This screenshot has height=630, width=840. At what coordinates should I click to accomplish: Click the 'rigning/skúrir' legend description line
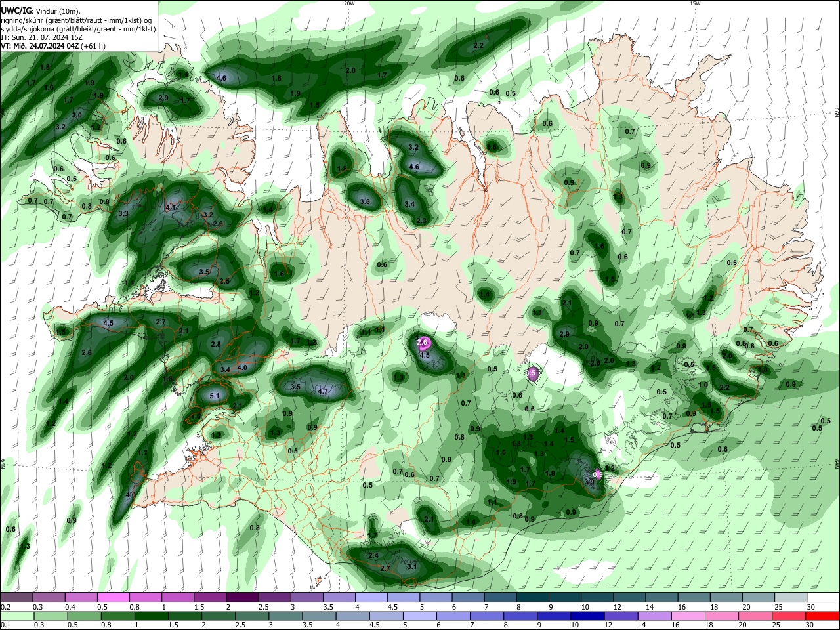pos(76,20)
